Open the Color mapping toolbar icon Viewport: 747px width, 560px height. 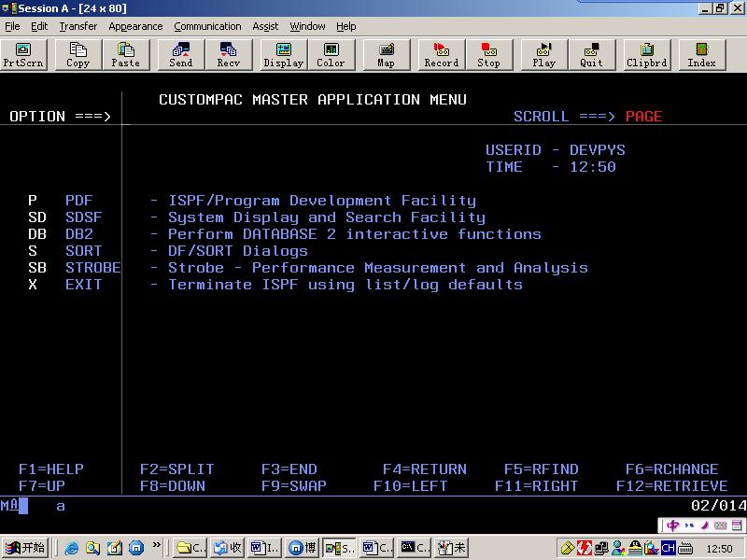click(x=331, y=55)
